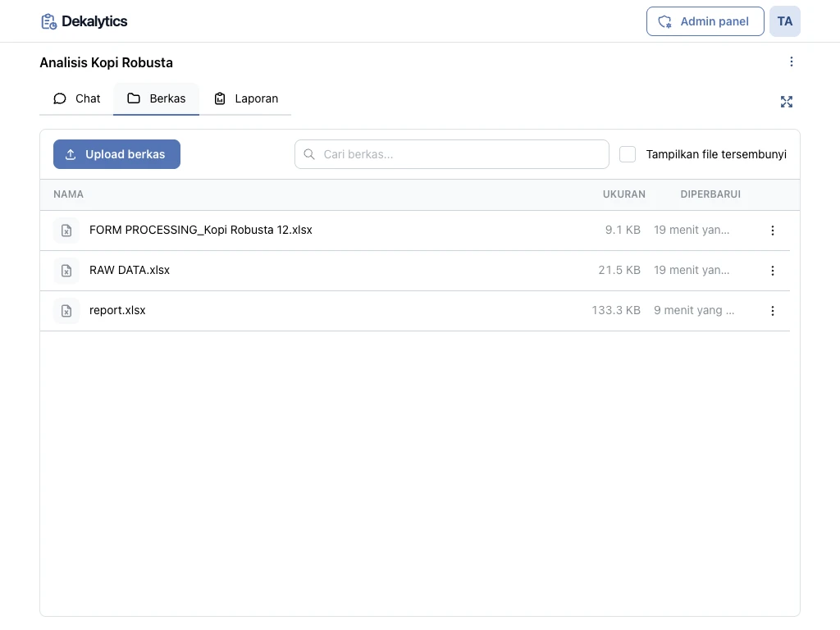Select file name FORM PROCESSING_Kopi Robusta 12.xlsx
The image size is (840, 630).
tap(201, 230)
